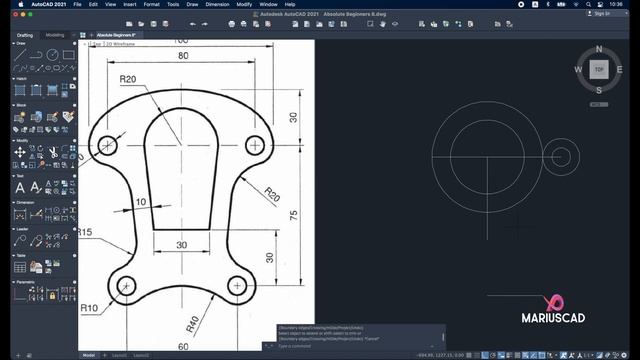Image resolution: width=640 pixels, height=360 pixels.
Task: Open macOS Spotlight search icon
Action: point(588,4)
